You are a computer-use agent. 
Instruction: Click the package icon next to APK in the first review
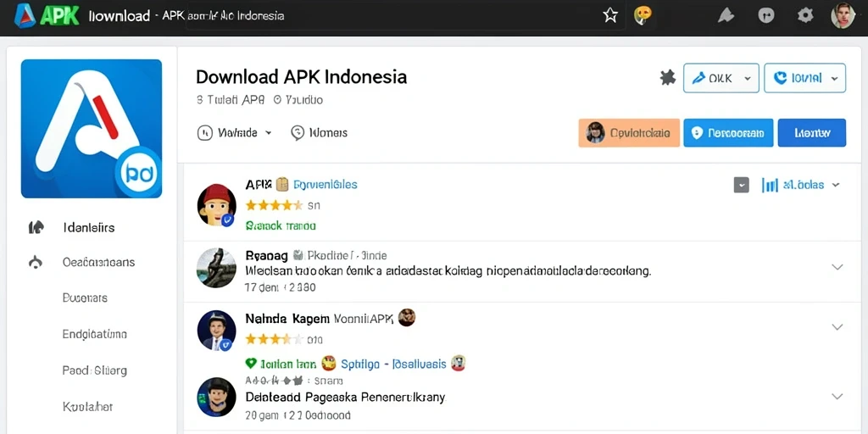282,184
